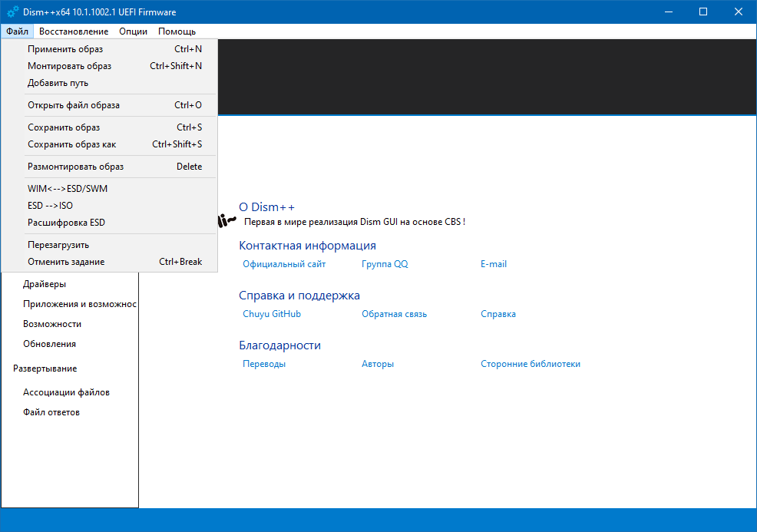The height and width of the screenshot is (532, 757).
Task: Maximize the Dism++ window
Action: click(703, 12)
